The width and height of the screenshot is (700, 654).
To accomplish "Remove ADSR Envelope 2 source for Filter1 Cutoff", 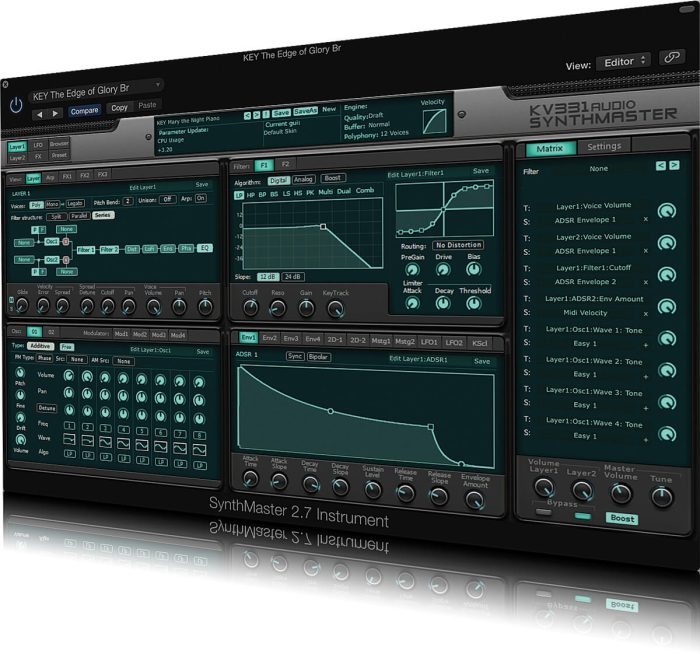I will tap(646, 282).
